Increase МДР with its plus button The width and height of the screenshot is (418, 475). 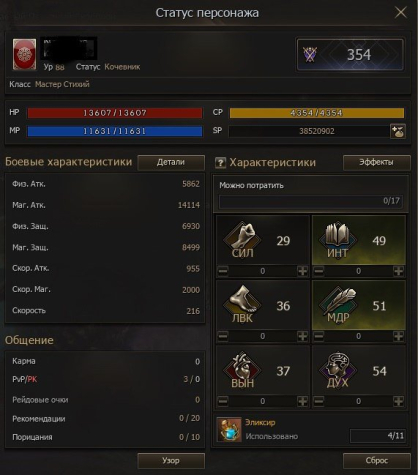pos(398,336)
